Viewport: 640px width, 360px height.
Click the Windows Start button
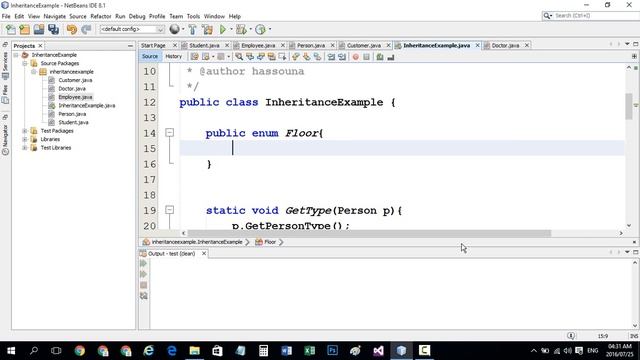(11, 351)
